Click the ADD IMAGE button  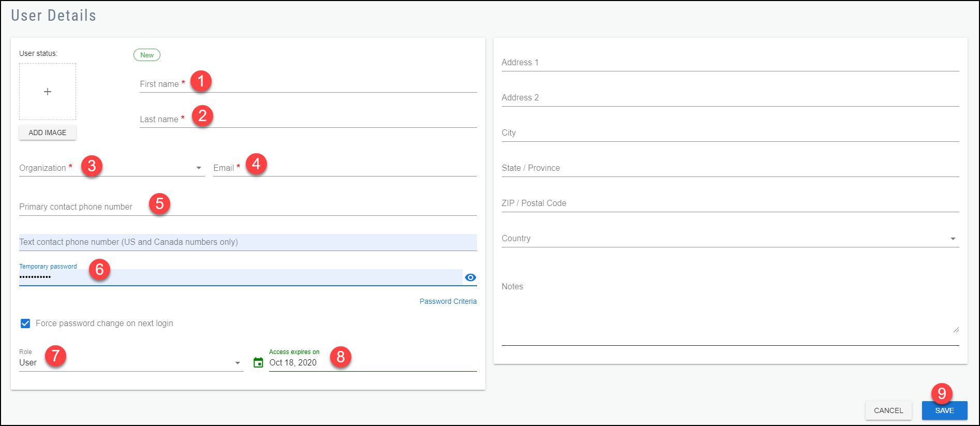(x=48, y=133)
